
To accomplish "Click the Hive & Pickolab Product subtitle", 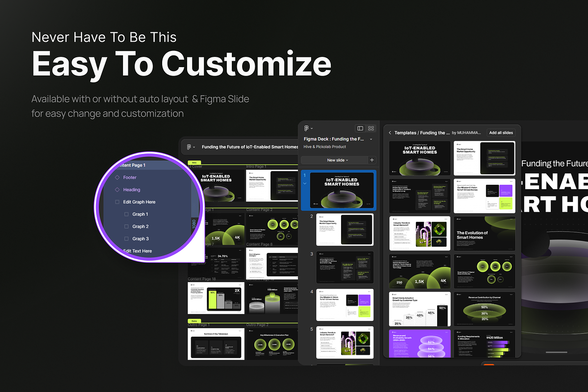I will pos(325,147).
